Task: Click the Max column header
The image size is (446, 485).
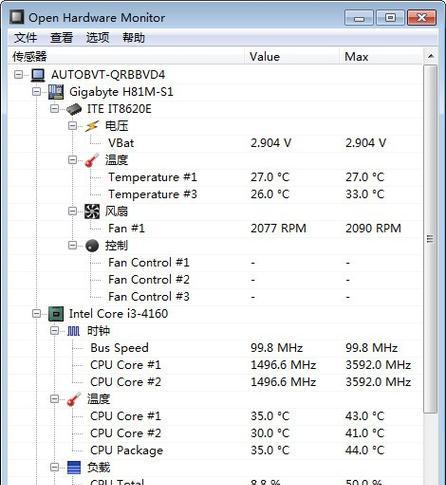Action: coord(381,56)
